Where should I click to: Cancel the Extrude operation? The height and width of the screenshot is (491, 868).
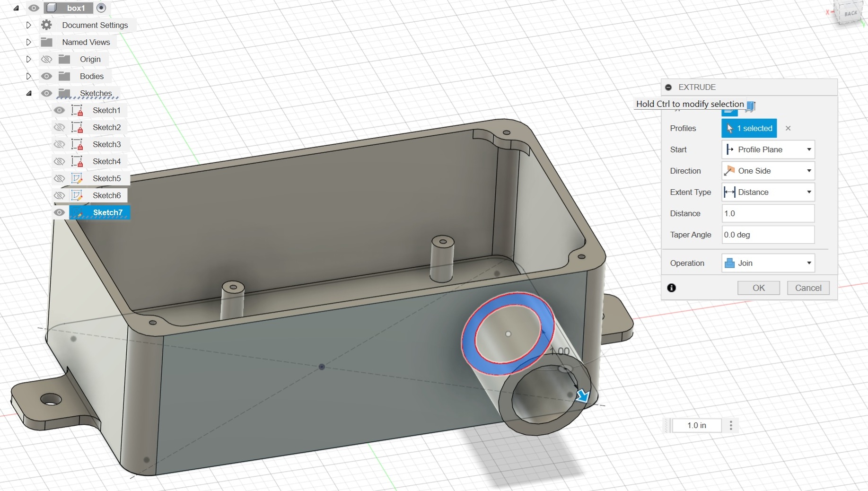coord(808,288)
